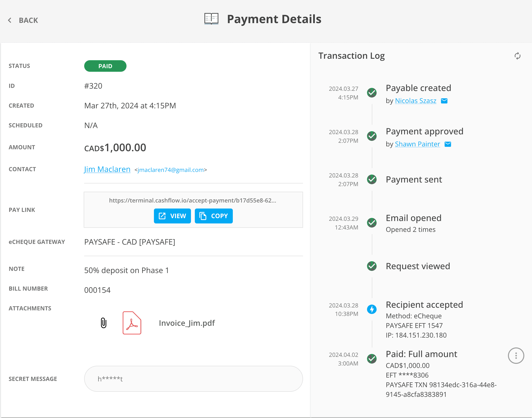
Task: Open the three-dot menu for Paid entry
Action: [x=516, y=356]
